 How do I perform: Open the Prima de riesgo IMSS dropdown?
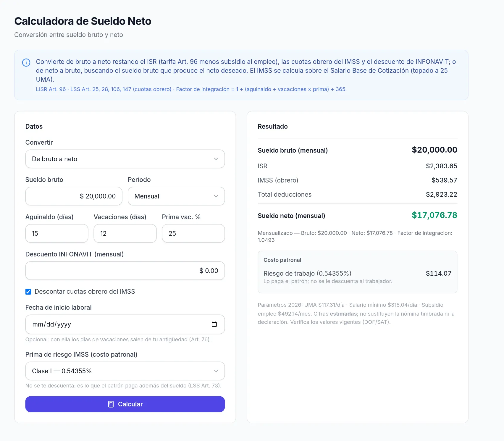[125, 371]
